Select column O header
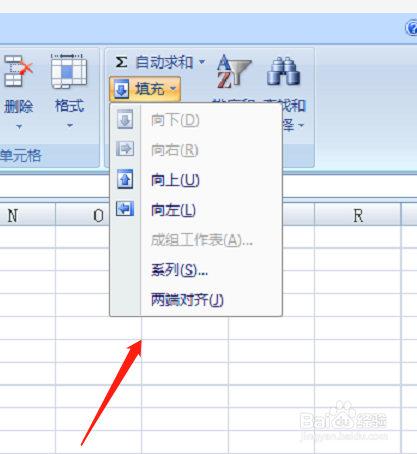This screenshot has height=454, width=417. 83,215
